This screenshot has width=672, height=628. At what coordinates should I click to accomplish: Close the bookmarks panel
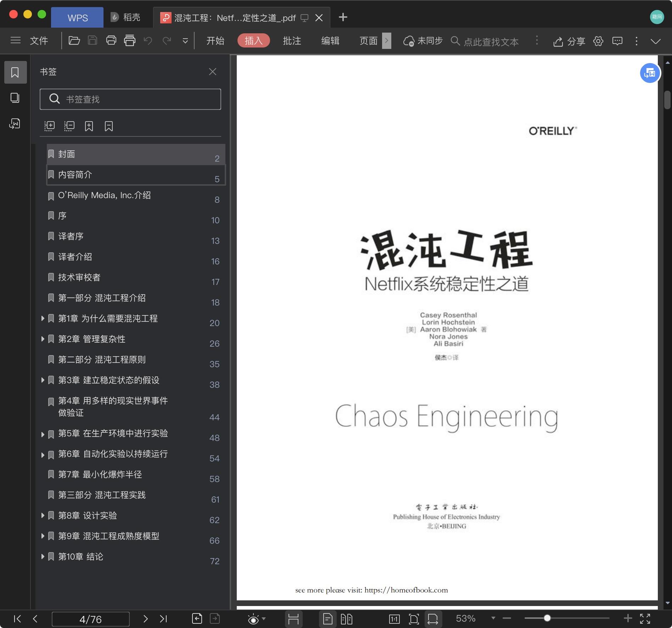213,72
